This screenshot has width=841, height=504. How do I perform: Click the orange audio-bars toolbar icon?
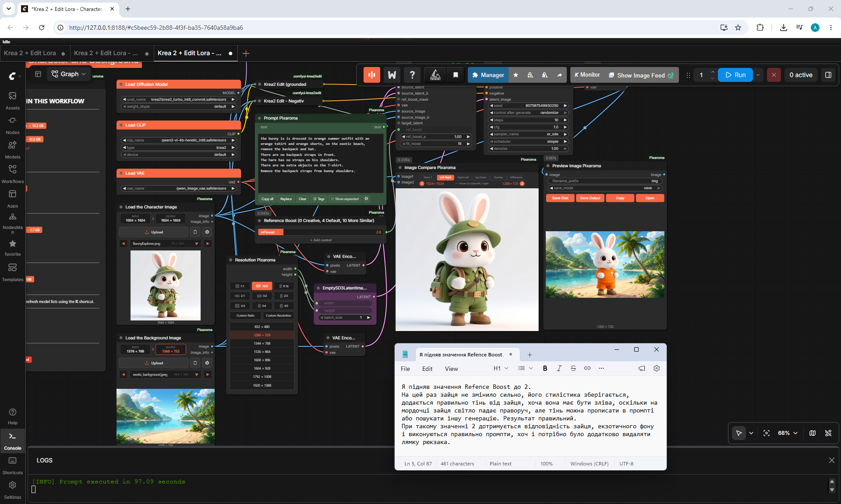pyautogui.click(x=372, y=75)
